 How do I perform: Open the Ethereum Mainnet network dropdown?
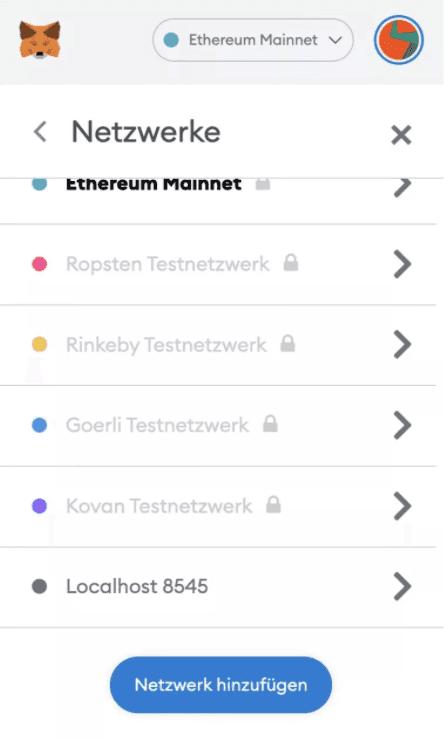point(253,40)
